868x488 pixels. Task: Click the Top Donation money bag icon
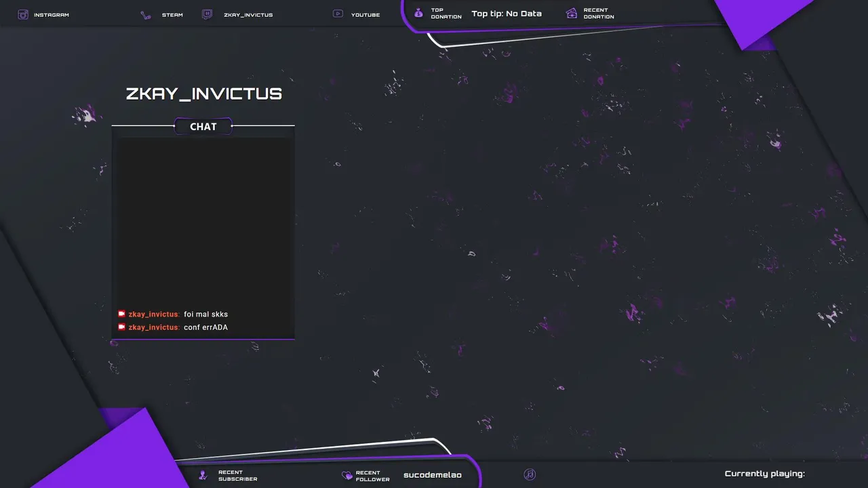point(418,13)
